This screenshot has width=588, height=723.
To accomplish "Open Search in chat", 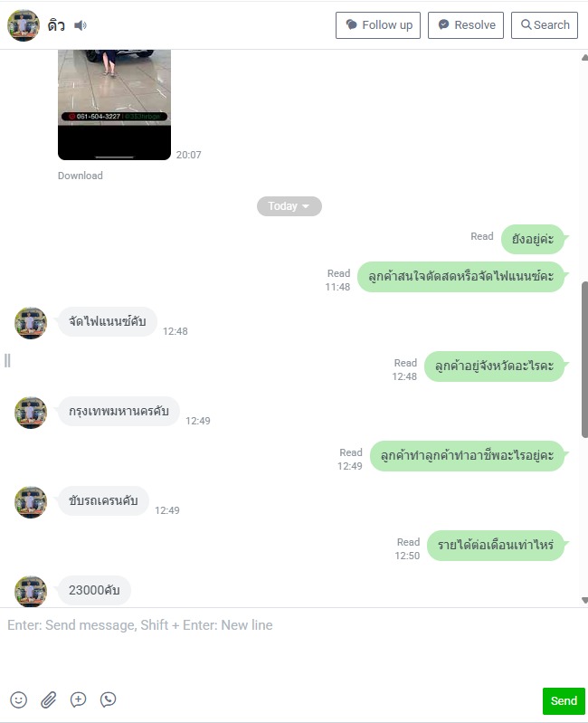I will click(545, 25).
